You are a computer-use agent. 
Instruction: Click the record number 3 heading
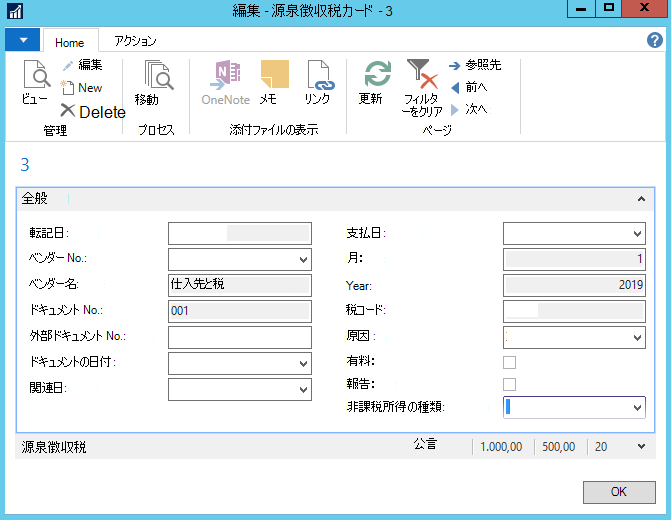pos(25,165)
